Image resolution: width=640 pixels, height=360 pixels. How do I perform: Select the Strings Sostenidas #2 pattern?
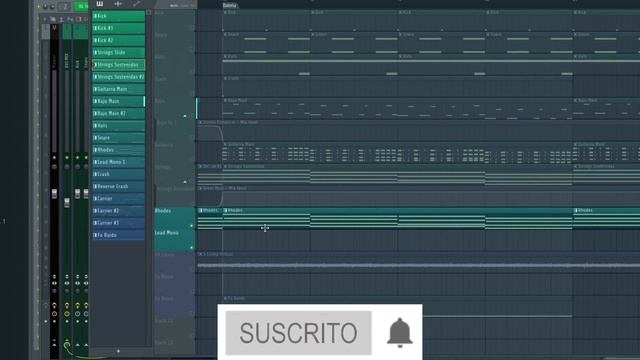[118, 77]
